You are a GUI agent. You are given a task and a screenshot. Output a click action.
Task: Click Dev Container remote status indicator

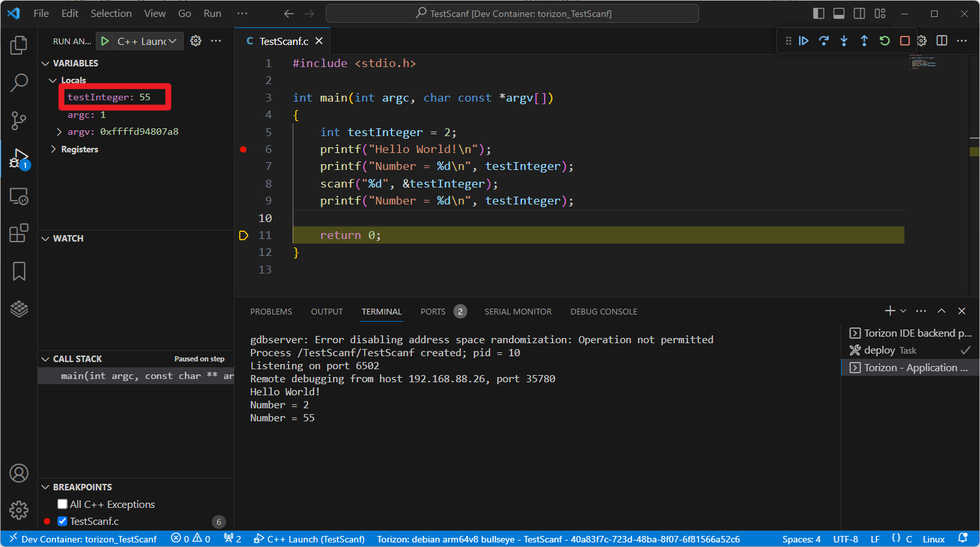pos(82,539)
